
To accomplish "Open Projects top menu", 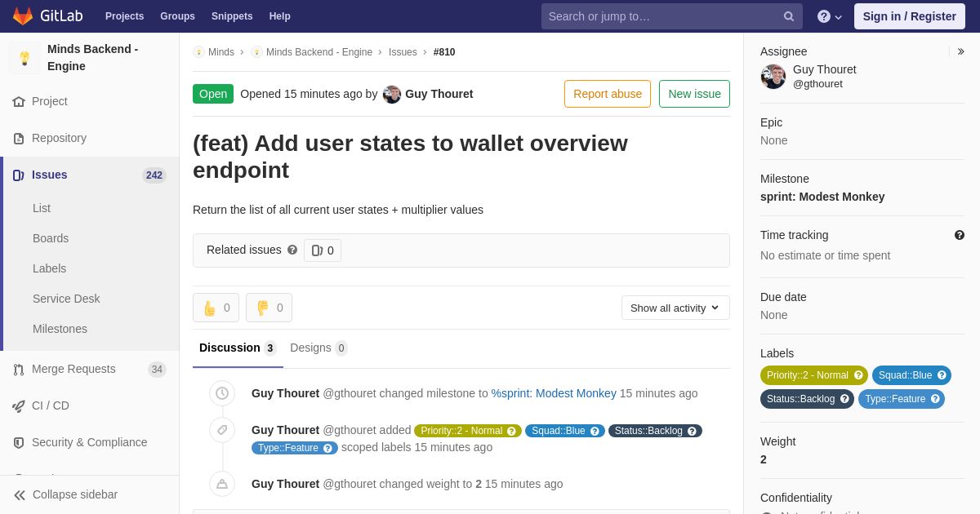I will click(x=124, y=16).
